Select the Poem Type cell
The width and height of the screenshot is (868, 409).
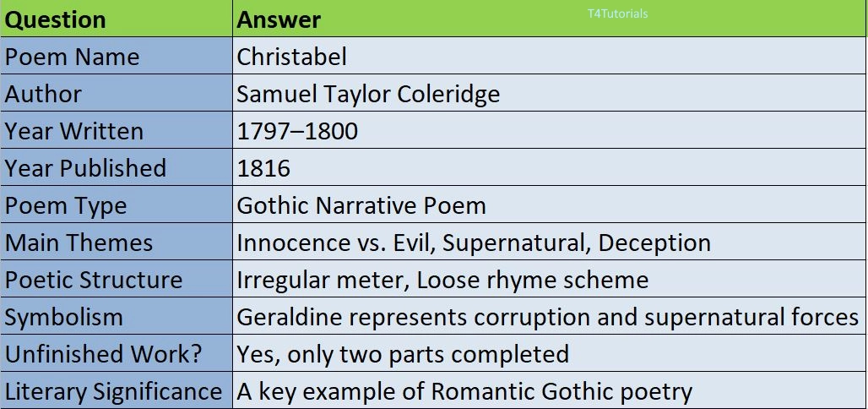point(117,204)
